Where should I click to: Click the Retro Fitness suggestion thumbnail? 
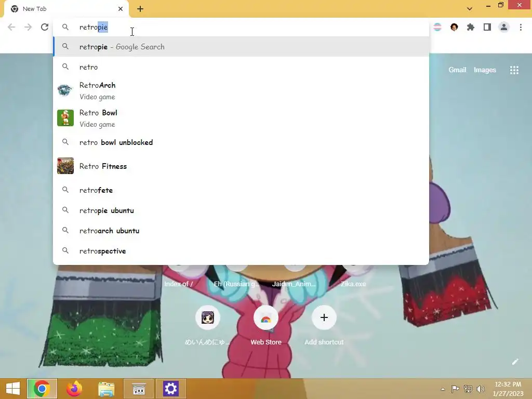[65, 166]
